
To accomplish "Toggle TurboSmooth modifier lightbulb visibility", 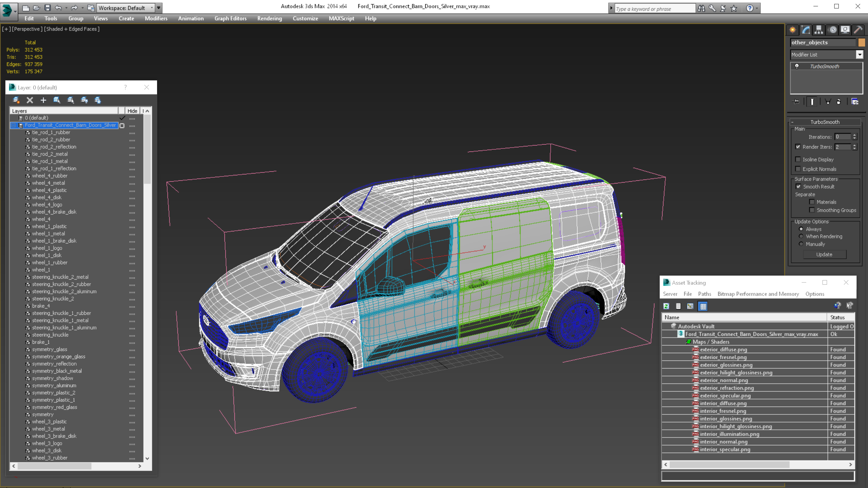I will tap(797, 66).
